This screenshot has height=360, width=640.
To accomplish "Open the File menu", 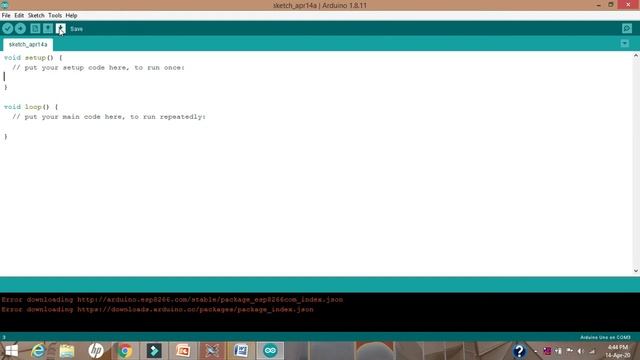I will click(6, 16).
